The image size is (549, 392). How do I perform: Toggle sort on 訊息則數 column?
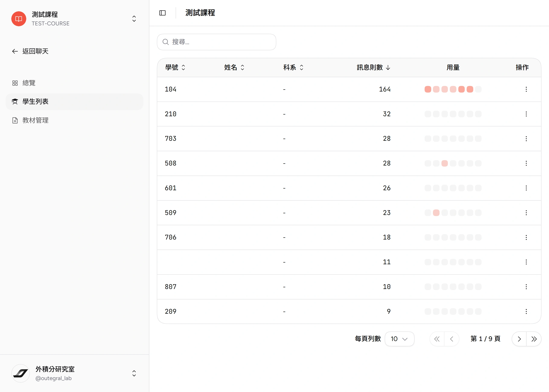pos(373,67)
